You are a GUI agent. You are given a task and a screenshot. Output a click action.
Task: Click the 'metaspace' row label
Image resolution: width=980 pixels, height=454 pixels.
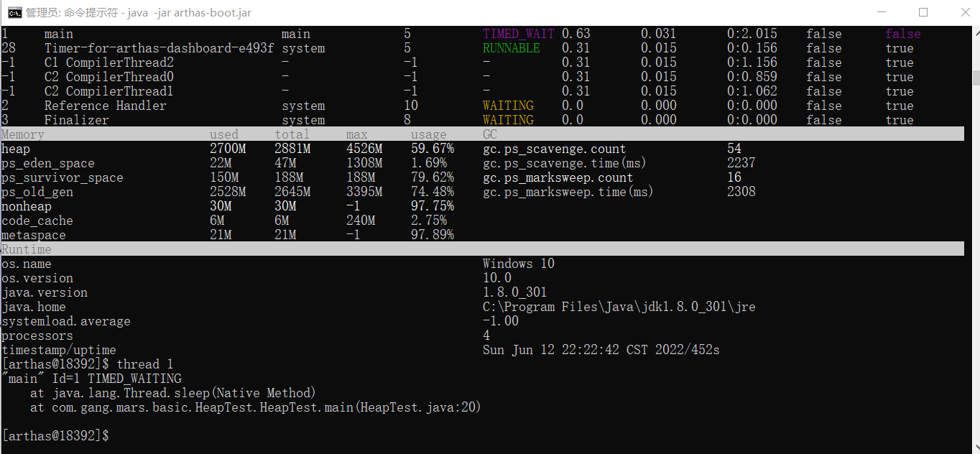click(x=34, y=235)
